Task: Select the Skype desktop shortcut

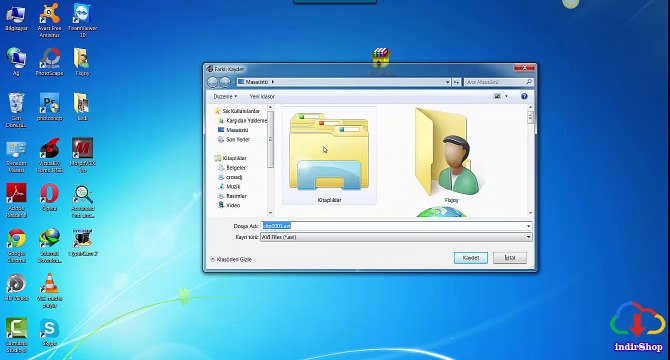Action: coord(50,332)
